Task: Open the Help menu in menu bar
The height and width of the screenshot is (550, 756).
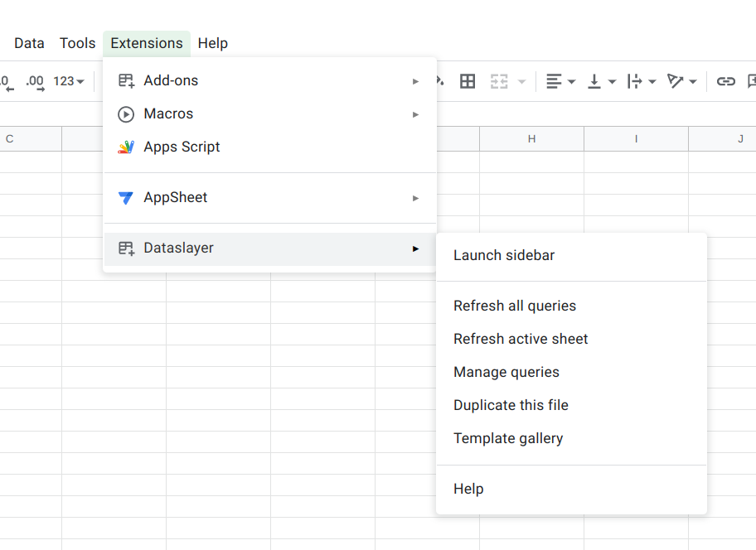Action: tap(212, 43)
